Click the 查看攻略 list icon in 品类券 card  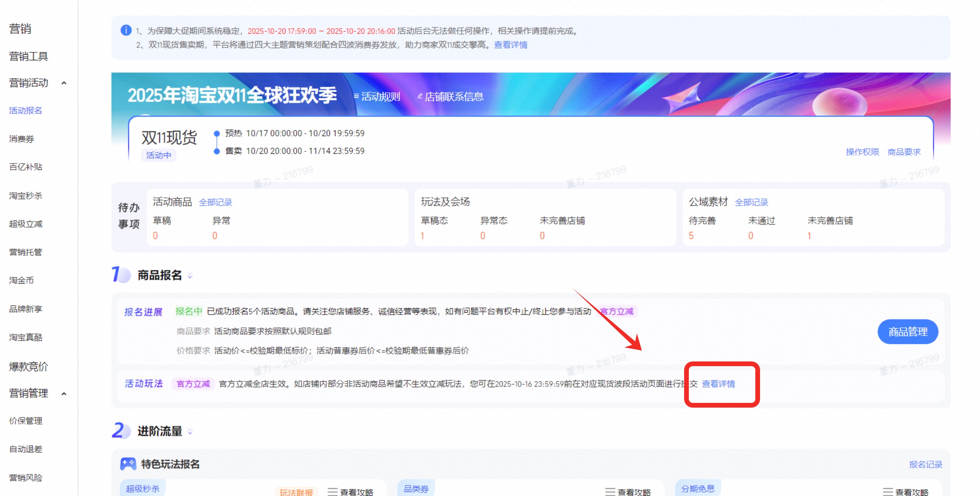pyautogui.click(x=610, y=492)
